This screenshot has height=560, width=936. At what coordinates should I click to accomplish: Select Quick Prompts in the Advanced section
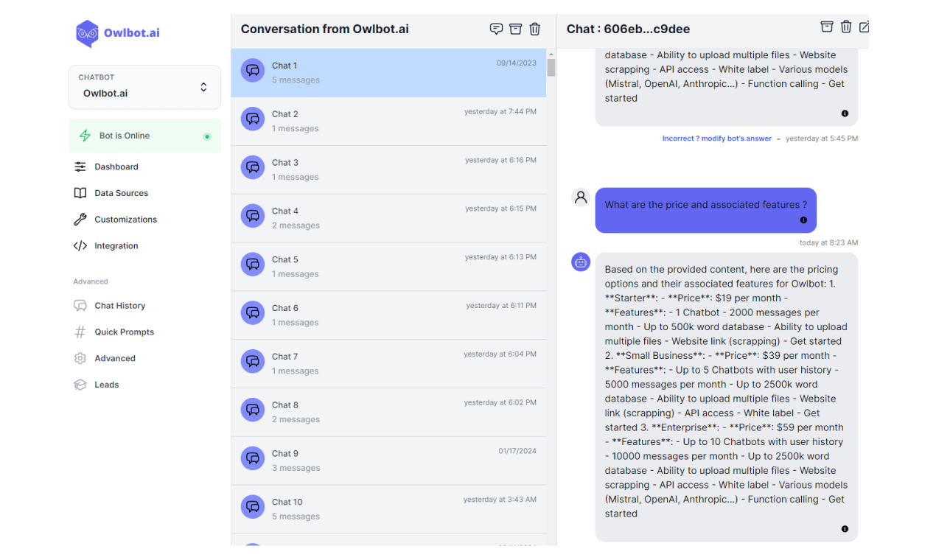coord(124,332)
